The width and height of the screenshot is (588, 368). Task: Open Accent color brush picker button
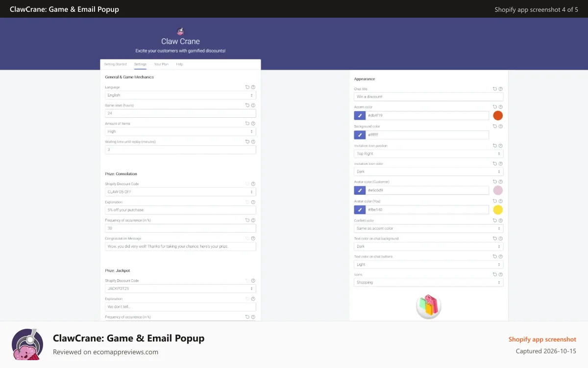coord(360,115)
